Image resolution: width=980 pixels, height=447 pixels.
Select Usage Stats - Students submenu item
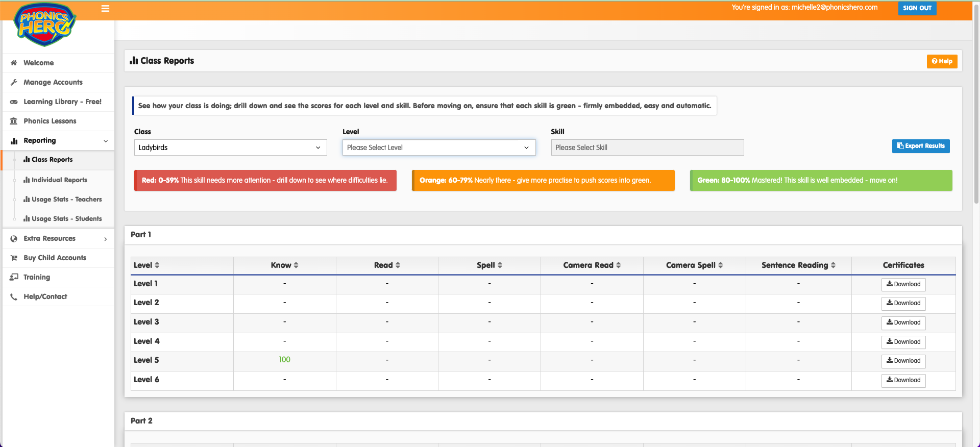pyautogui.click(x=58, y=218)
